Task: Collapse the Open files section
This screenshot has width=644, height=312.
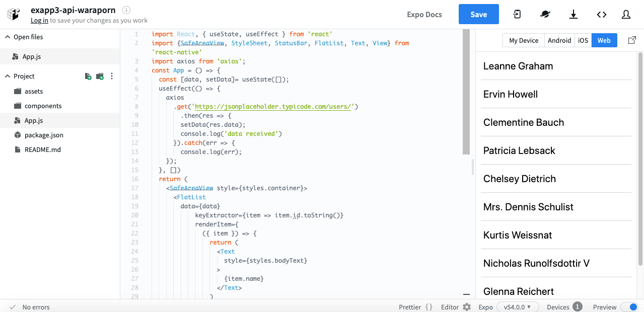Action: coord(8,37)
